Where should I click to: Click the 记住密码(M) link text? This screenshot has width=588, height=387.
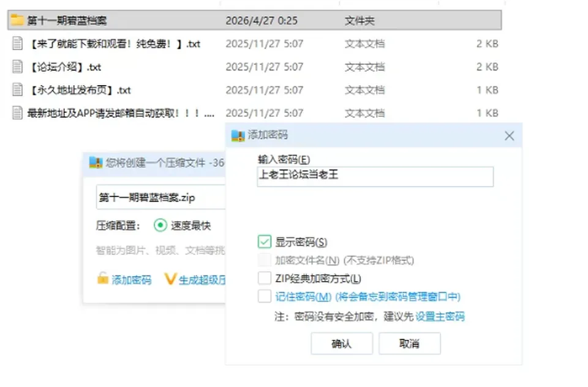click(303, 296)
